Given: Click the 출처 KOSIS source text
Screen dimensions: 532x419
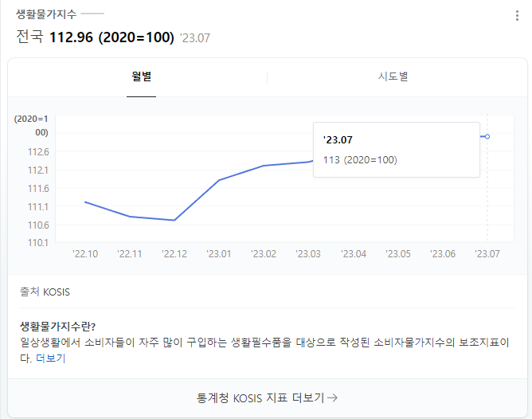Looking at the screenshot, I should click(45, 292).
